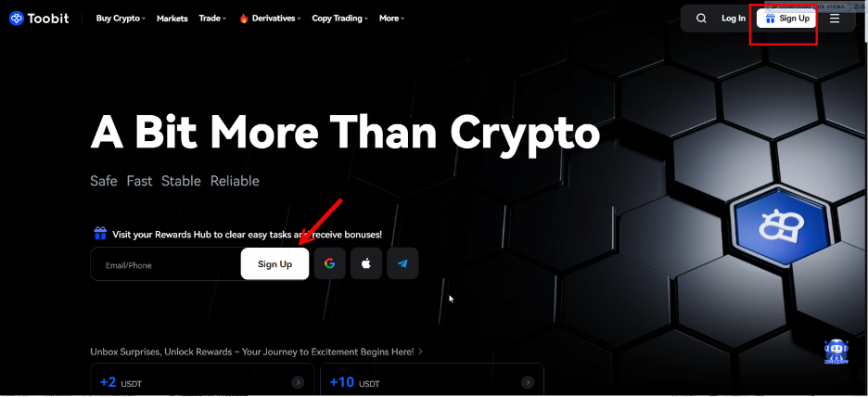The height and width of the screenshot is (397, 868).
Task: Open the Markets page
Action: click(x=172, y=19)
